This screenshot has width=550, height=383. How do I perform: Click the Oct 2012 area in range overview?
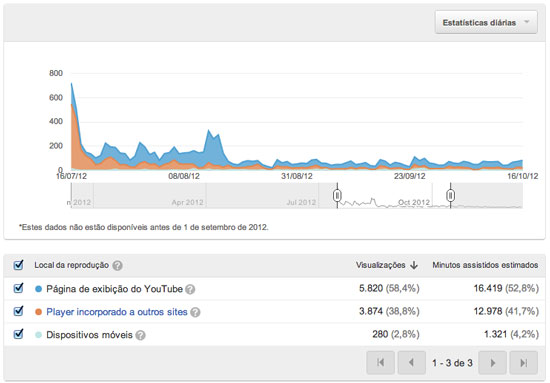coord(414,202)
